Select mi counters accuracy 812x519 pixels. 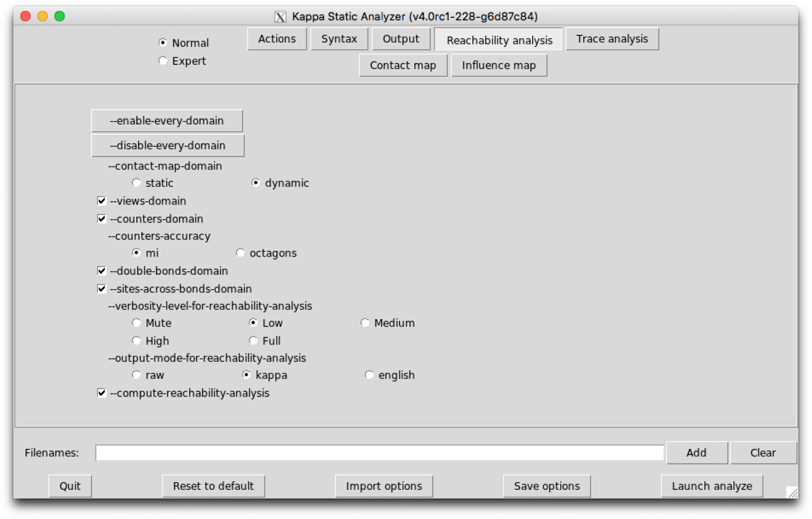pos(136,253)
